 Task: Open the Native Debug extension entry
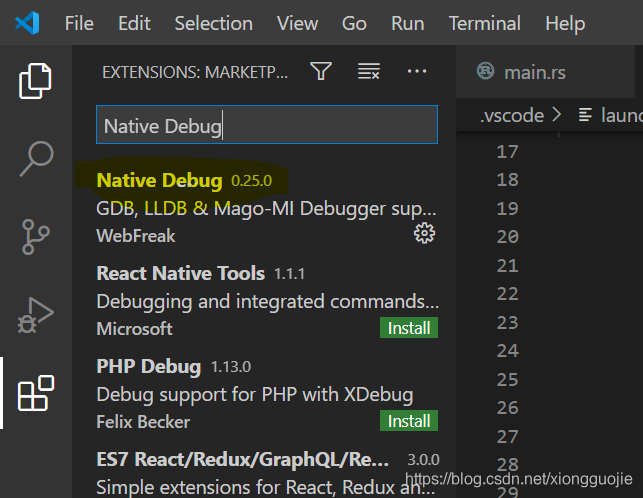[264, 208]
